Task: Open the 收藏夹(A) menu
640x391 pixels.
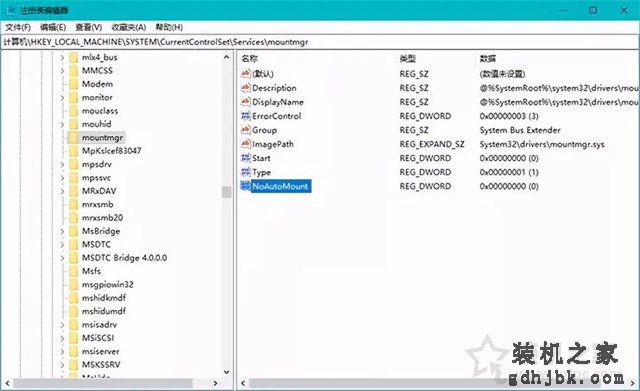Action: click(129, 27)
